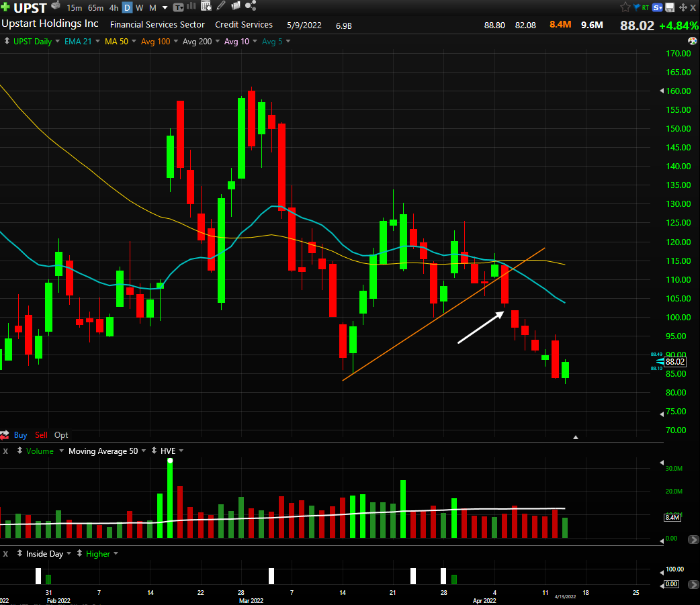This screenshot has height=605, width=700.
Task: Click the white HVE marker atop volume bar
Action: pyautogui.click(x=170, y=461)
